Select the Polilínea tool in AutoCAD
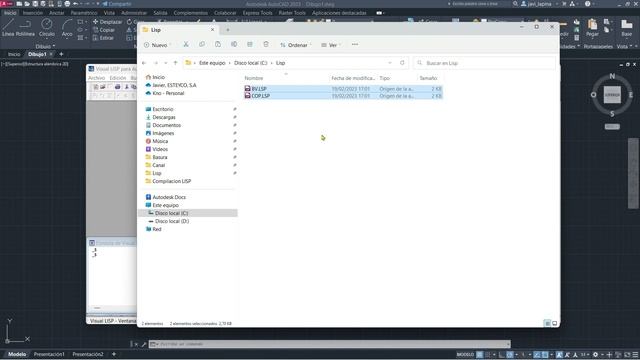 pos(25,28)
